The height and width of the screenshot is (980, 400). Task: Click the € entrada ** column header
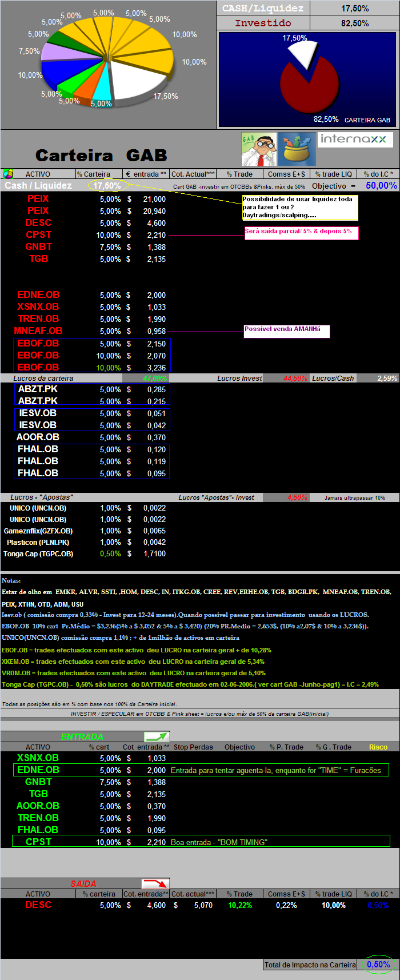click(146, 174)
